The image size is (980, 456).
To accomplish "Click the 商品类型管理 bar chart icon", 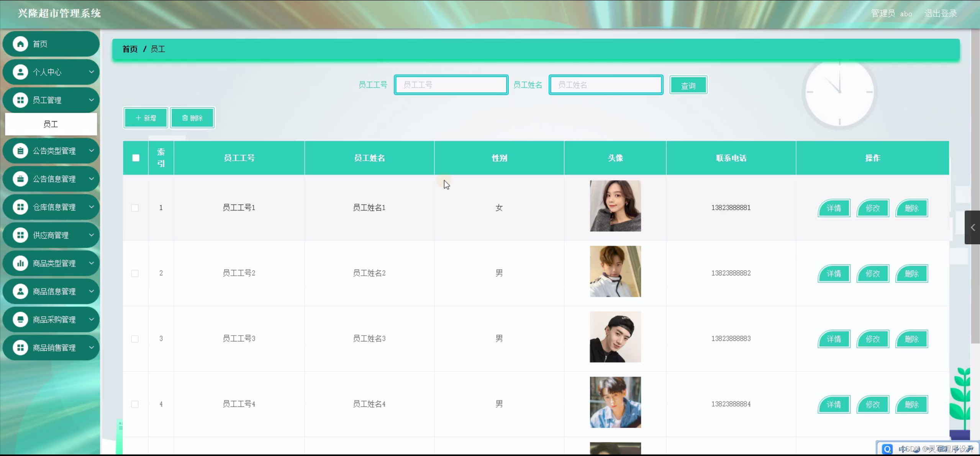I will 20,263.
